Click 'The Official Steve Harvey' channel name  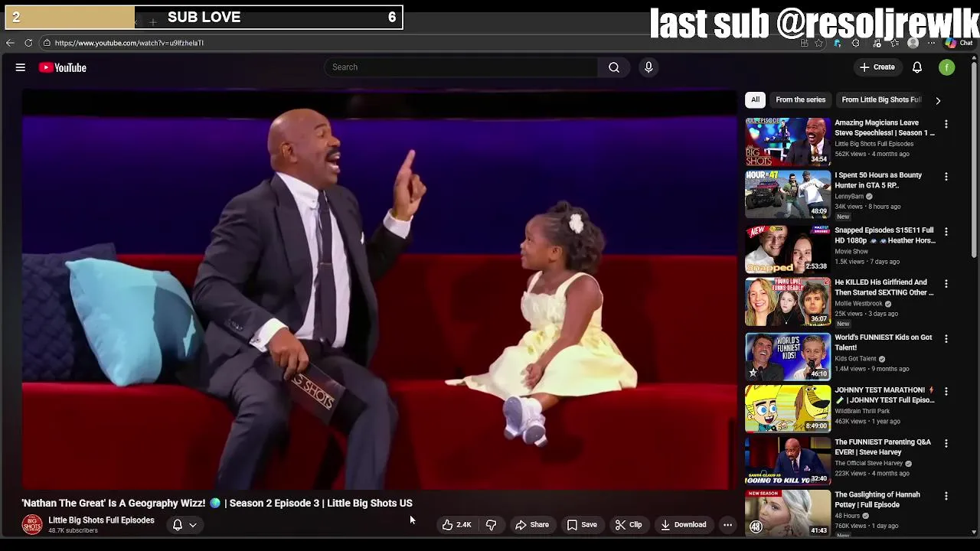pyautogui.click(x=869, y=464)
